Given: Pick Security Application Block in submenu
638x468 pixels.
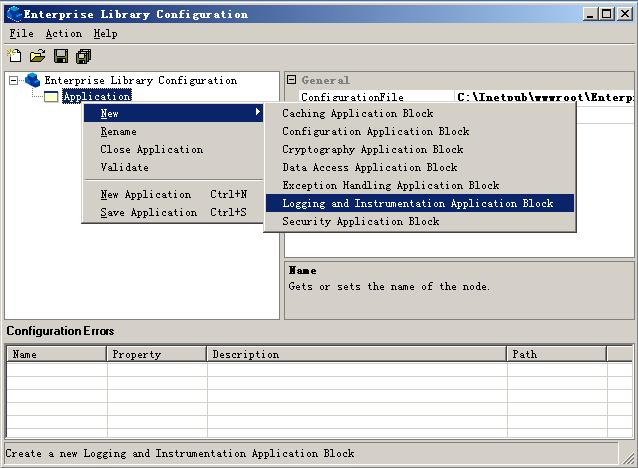Looking at the screenshot, I should (x=360, y=221).
